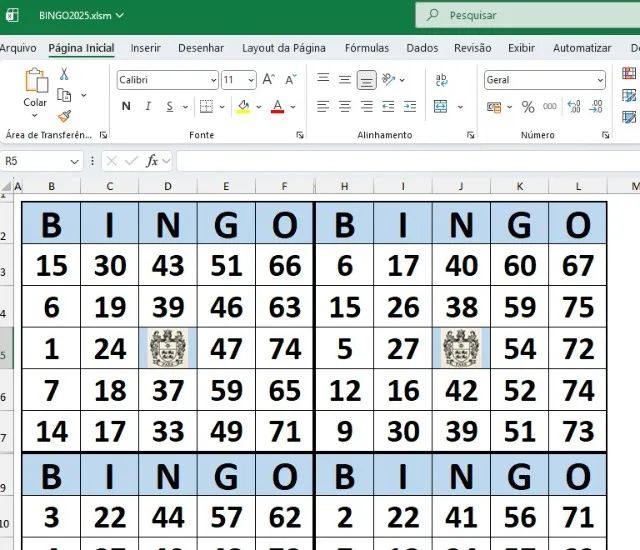Image resolution: width=640 pixels, height=550 pixels.
Task: Align text right
Action: pos(367,106)
